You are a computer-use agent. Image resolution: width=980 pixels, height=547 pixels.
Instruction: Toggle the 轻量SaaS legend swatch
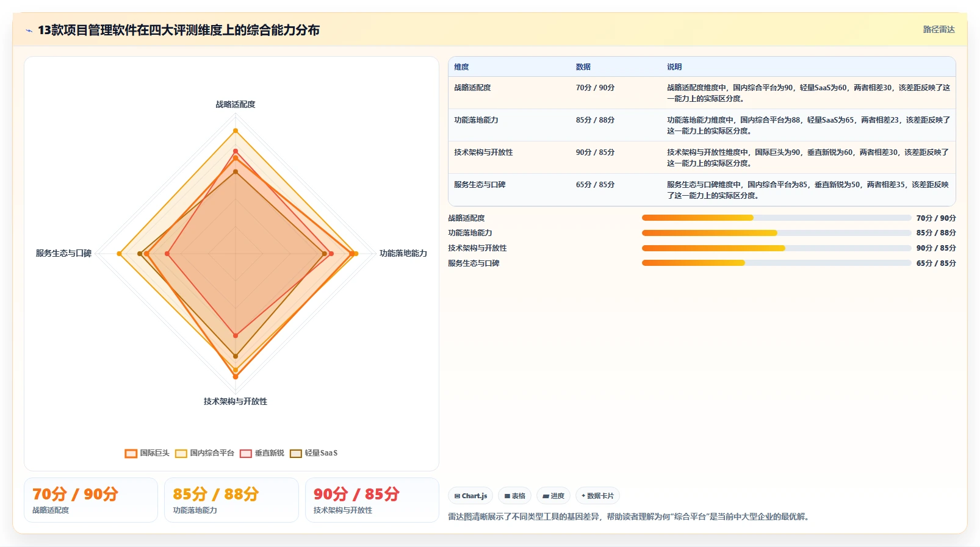tap(296, 453)
